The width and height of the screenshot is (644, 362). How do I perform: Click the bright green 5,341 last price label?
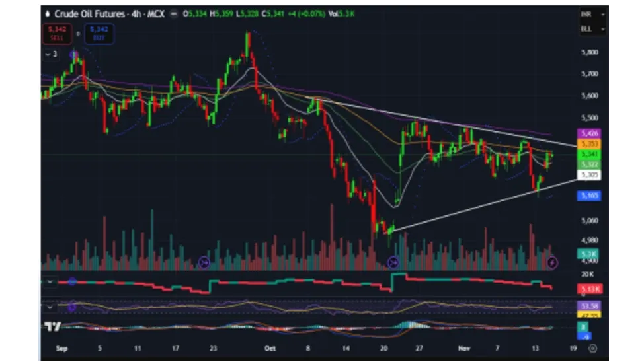589,155
